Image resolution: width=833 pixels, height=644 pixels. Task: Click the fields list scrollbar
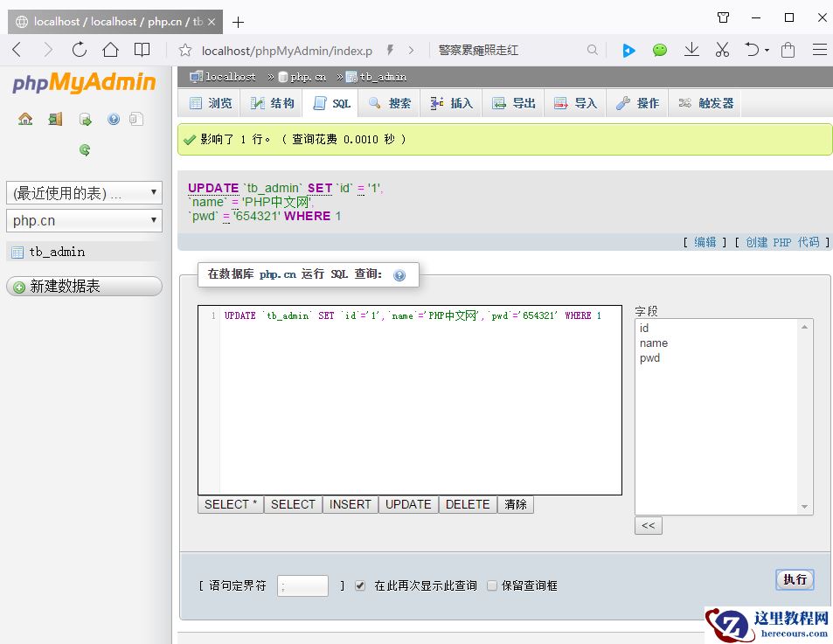(x=805, y=416)
